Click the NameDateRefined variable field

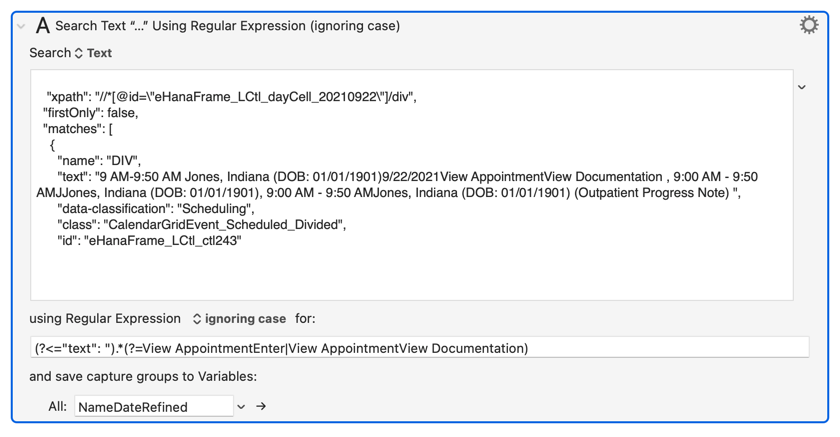tap(152, 407)
